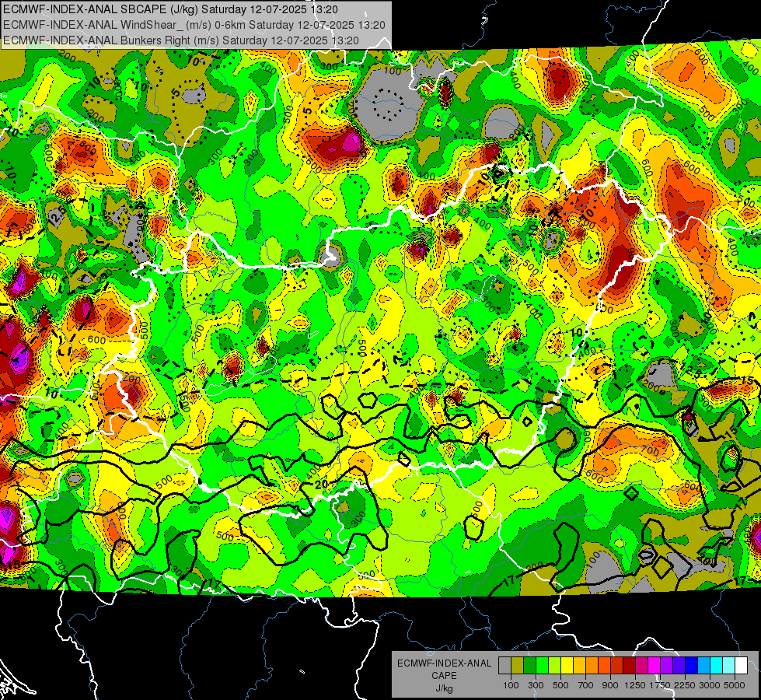
Task: Choose the red-orange swatch left of 900
Action: [605, 665]
